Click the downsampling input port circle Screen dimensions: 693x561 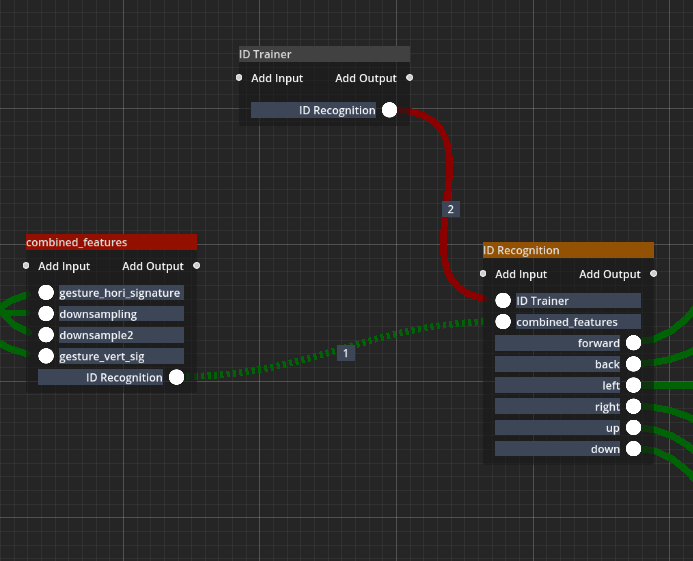pyautogui.click(x=46, y=314)
